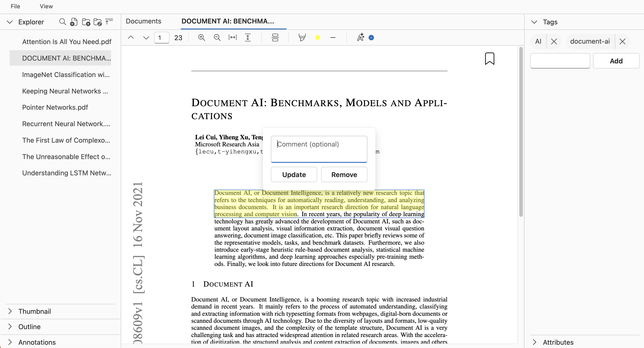Open Understanding LSTM Netw... document
The width and height of the screenshot is (644, 348).
tap(67, 173)
